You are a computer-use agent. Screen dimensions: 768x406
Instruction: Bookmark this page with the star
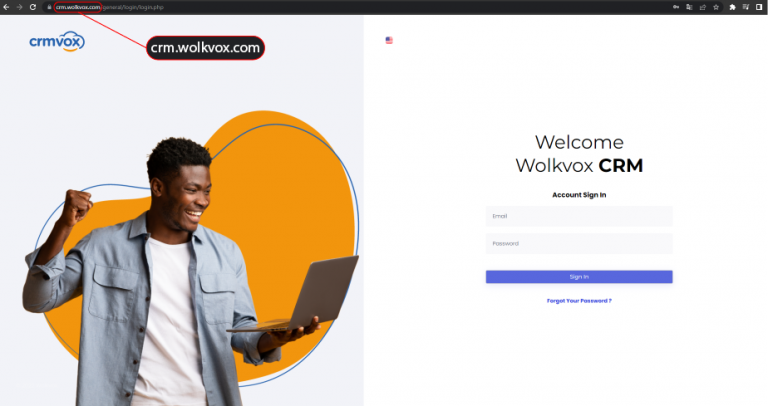click(x=716, y=7)
